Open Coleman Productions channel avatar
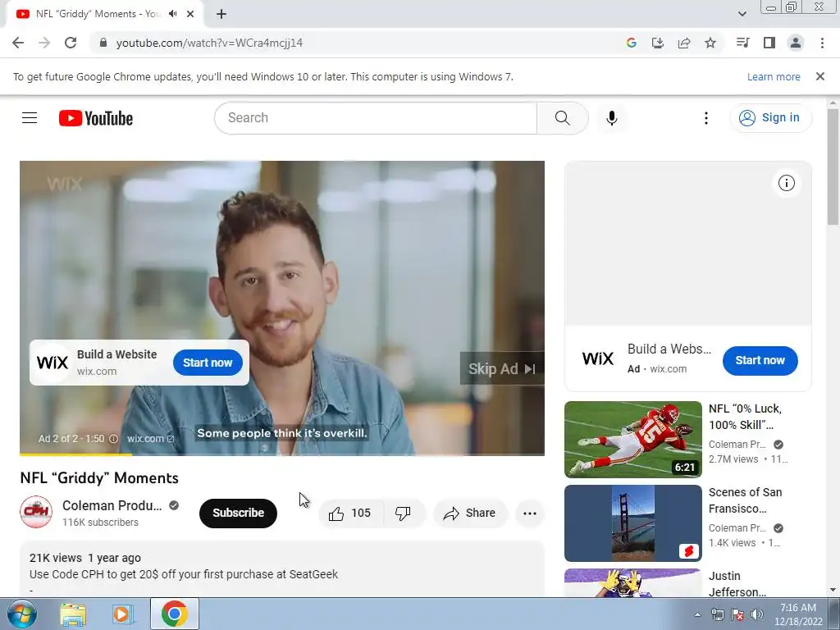The image size is (840, 630). (36, 512)
